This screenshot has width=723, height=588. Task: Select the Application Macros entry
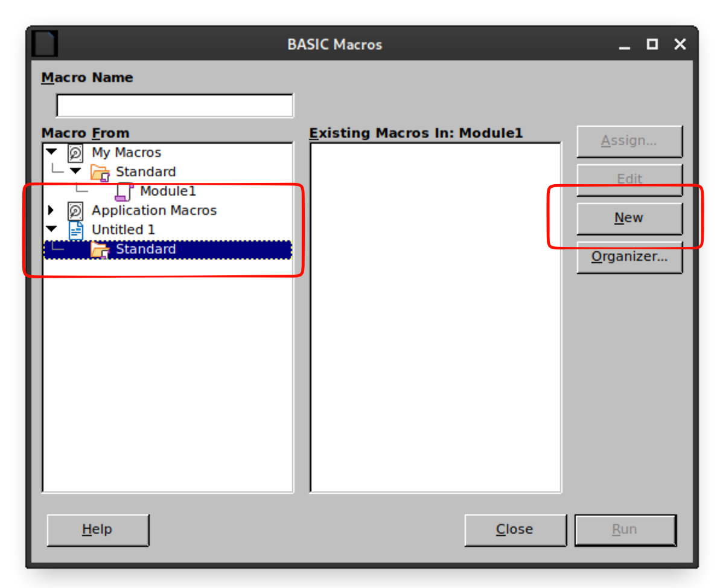coord(154,210)
